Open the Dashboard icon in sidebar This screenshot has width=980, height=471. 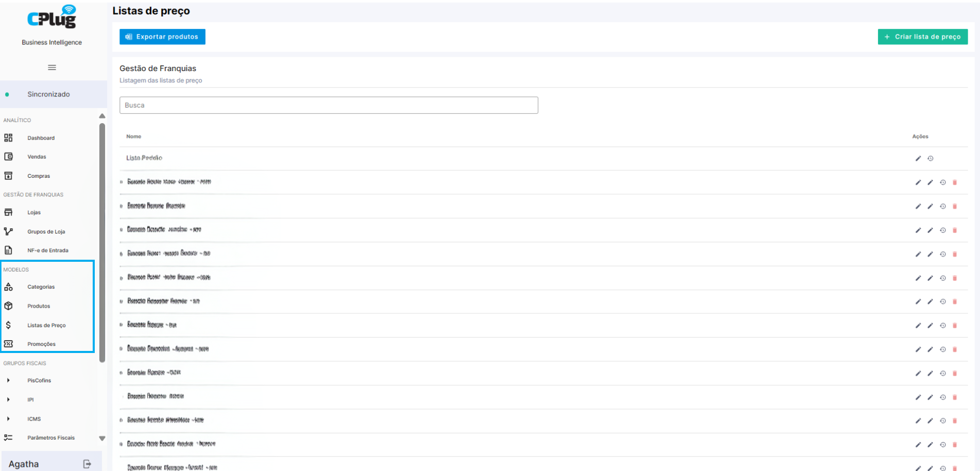[8, 138]
